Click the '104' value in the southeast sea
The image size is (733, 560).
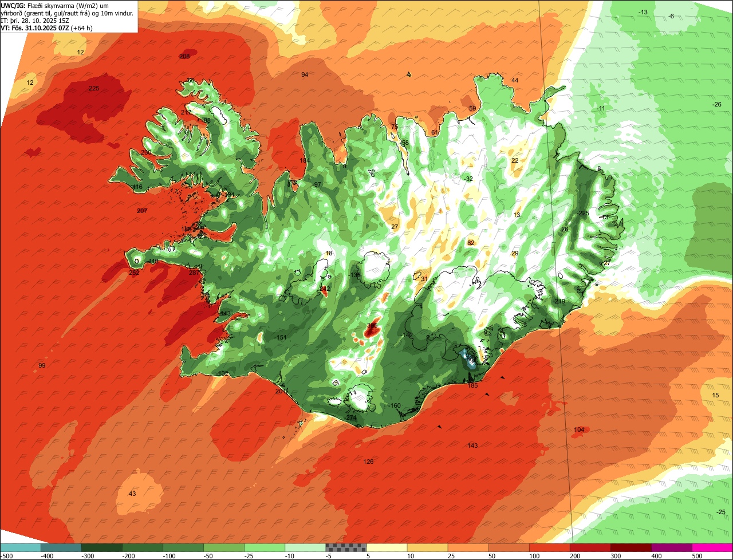(x=579, y=430)
